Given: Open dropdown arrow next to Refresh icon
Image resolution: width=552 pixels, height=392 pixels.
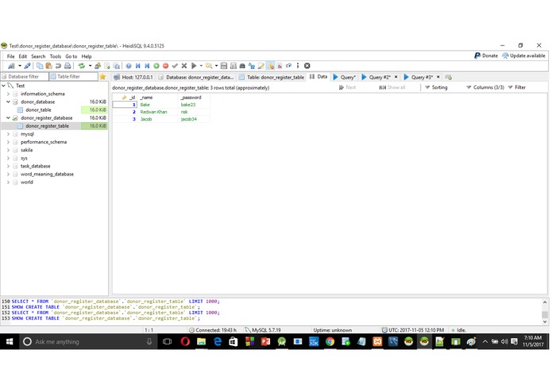Looking at the screenshot, I should point(90,66).
